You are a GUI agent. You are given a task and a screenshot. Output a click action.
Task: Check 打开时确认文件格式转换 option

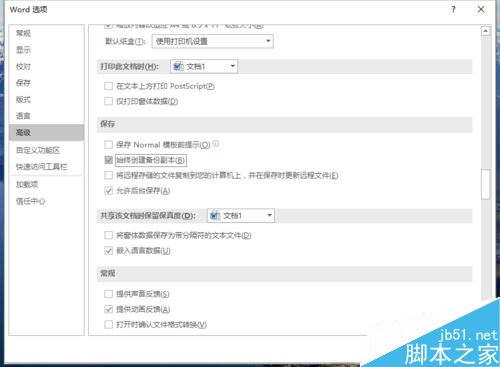[108, 324]
